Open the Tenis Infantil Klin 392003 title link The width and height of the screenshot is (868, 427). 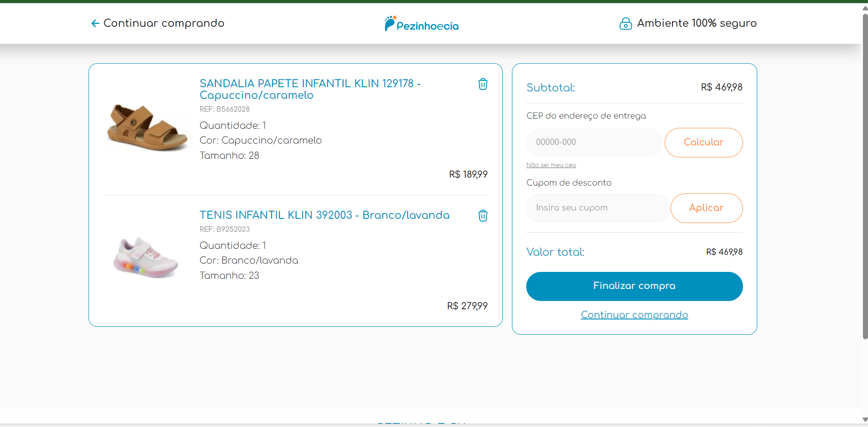[324, 215]
